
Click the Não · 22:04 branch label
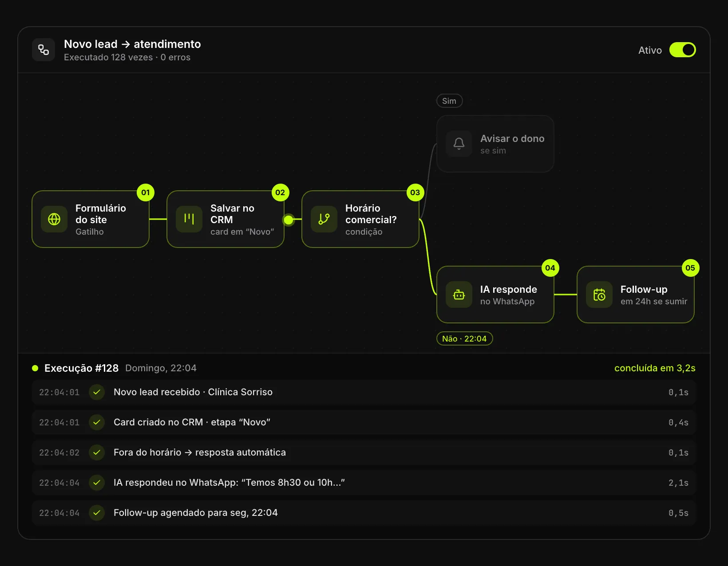coord(464,338)
